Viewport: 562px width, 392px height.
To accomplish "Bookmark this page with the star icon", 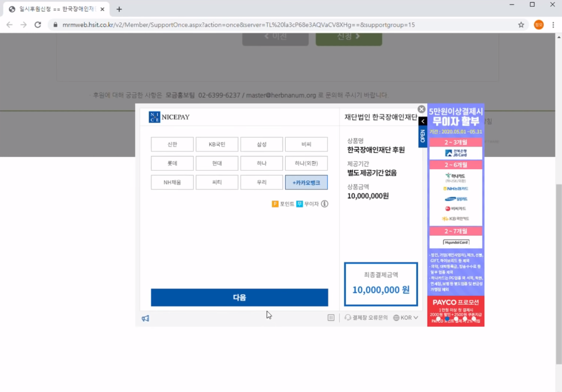I will click(521, 25).
